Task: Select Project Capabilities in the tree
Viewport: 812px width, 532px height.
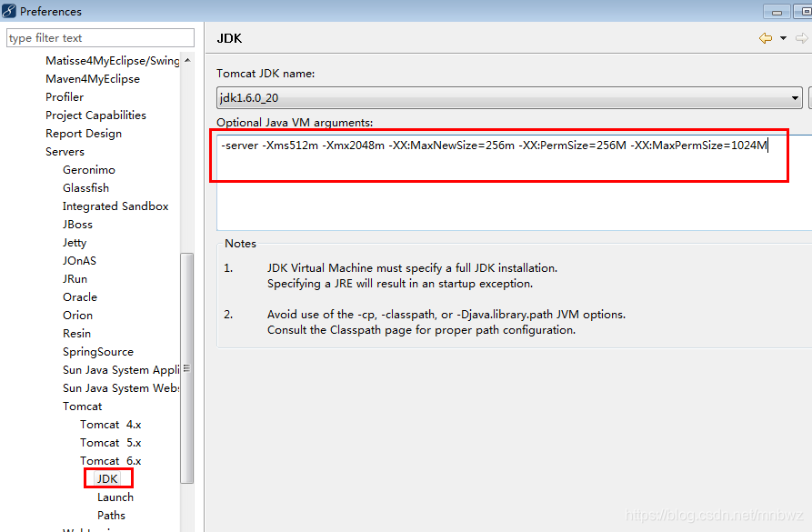Action: (x=95, y=115)
